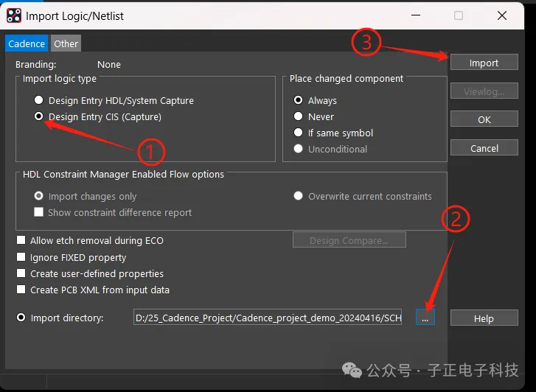Click the Import button
The height and width of the screenshot is (392, 536).
(x=484, y=63)
